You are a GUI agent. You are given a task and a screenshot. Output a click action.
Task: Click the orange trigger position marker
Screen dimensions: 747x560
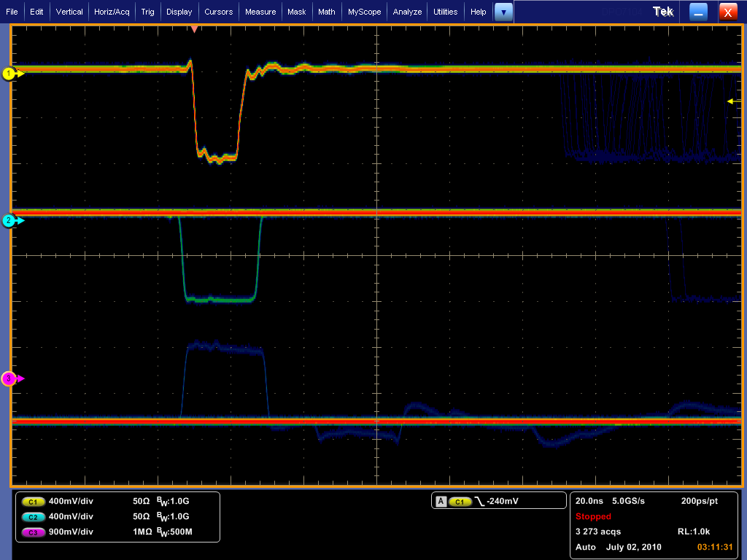tap(194, 29)
